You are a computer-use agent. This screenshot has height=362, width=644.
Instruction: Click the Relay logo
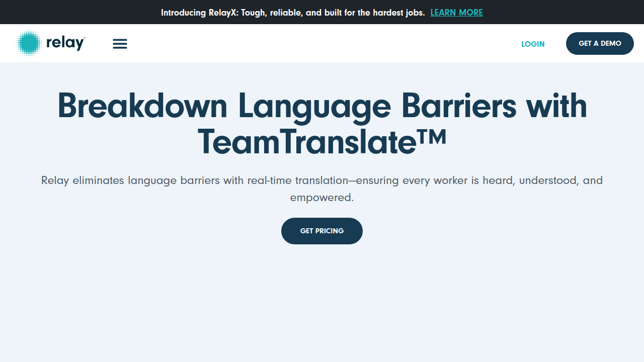tap(51, 43)
